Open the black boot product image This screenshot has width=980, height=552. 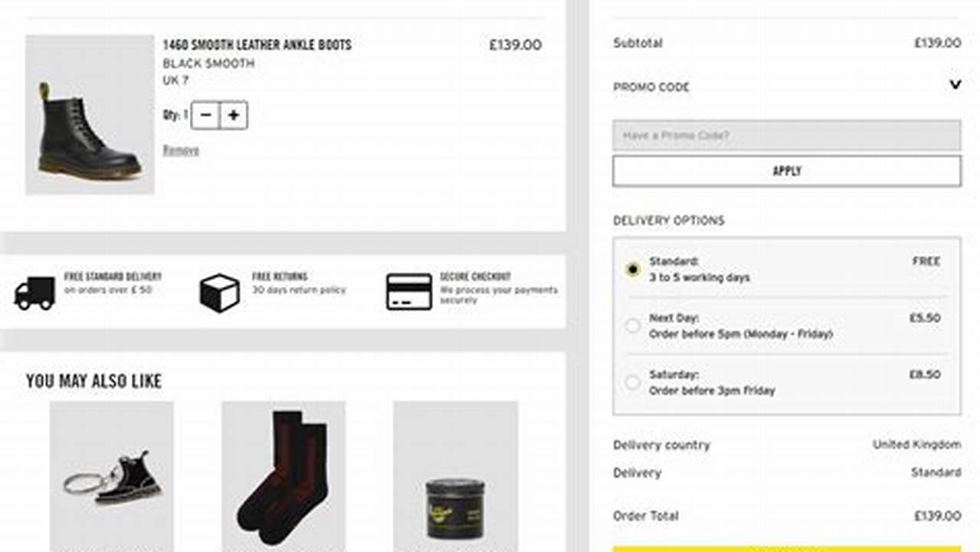pyautogui.click(x=90, y=115)
